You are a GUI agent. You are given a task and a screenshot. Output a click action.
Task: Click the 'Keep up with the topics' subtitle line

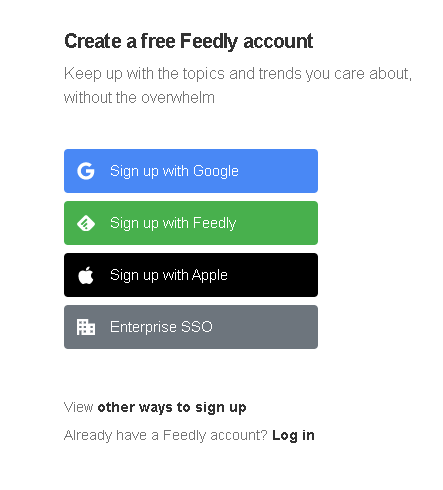tap(238, 74)
